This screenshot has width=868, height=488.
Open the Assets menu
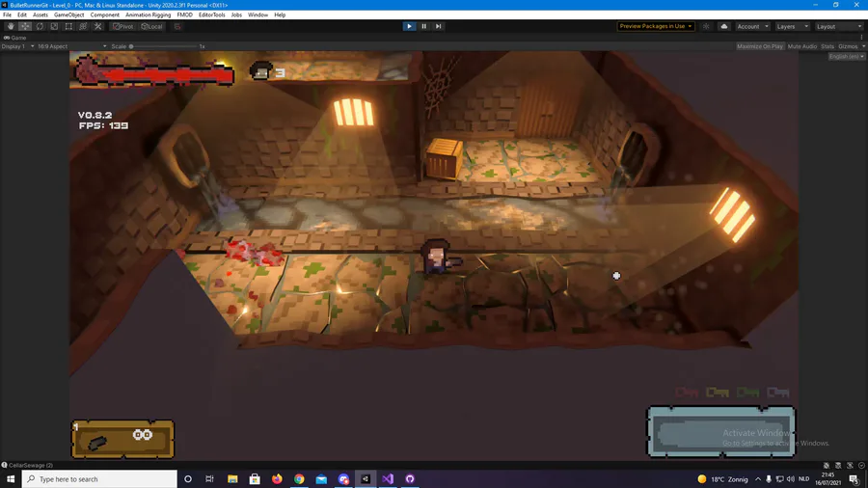pyautogui.click(x=41, y=14)
